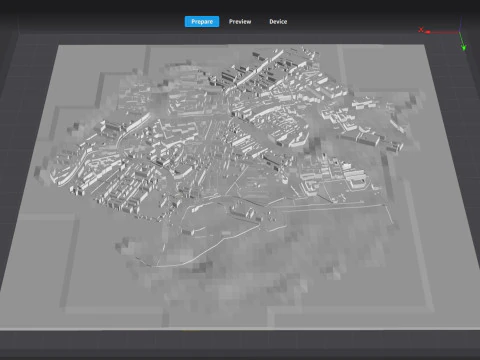Screen dimensions: 480x360
Task: Go to the Device tab
Action: 278,22
